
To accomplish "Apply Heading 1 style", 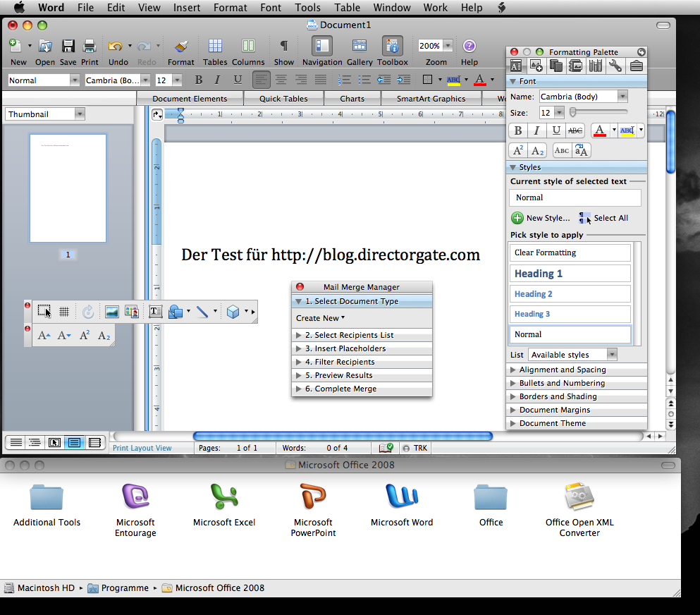I will [570, 274].
